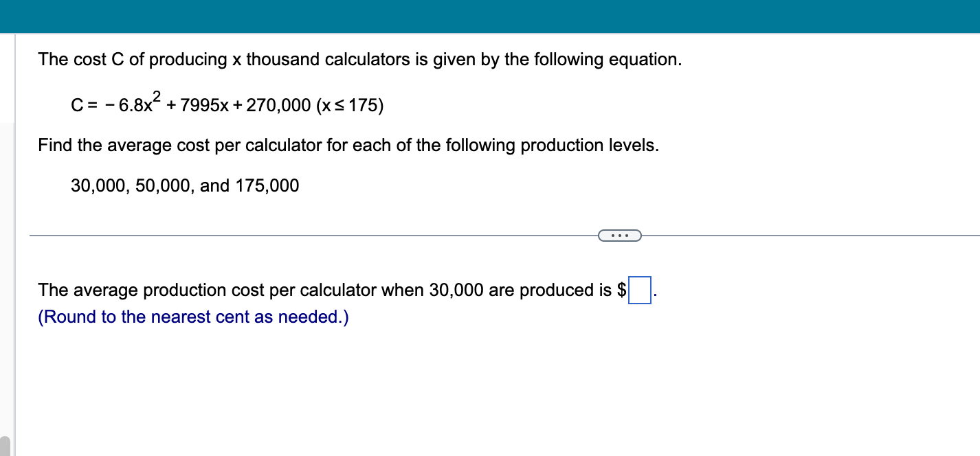Click the question prompt about average cost per calculator
Image resolution: width=980 pixels, height=456 pixels.
pyautogui.click(x=348, y=145)
